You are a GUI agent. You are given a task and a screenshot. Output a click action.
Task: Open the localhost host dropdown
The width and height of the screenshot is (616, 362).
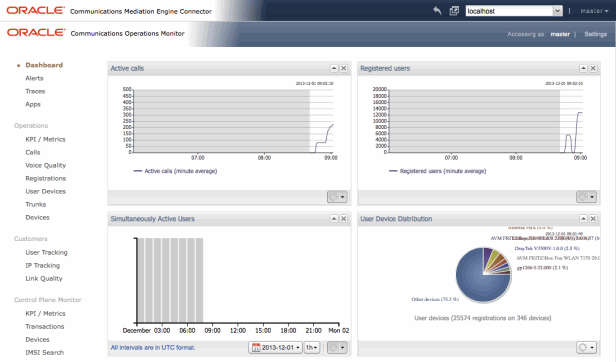(557, 11)
